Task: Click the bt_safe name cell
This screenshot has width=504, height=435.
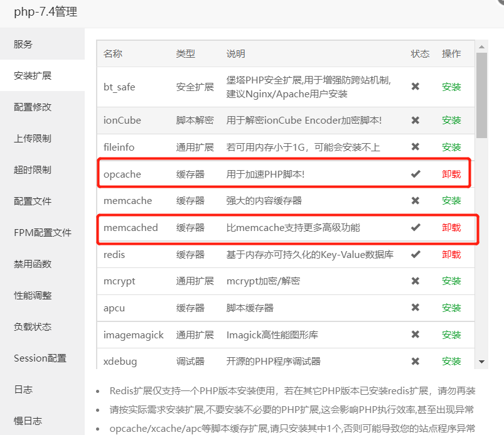Action: tap(119, 87)
